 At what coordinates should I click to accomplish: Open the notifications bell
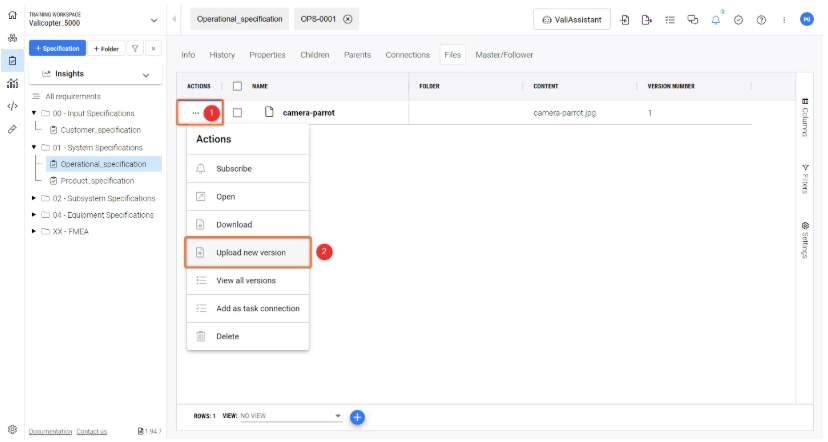coord(716,20)
